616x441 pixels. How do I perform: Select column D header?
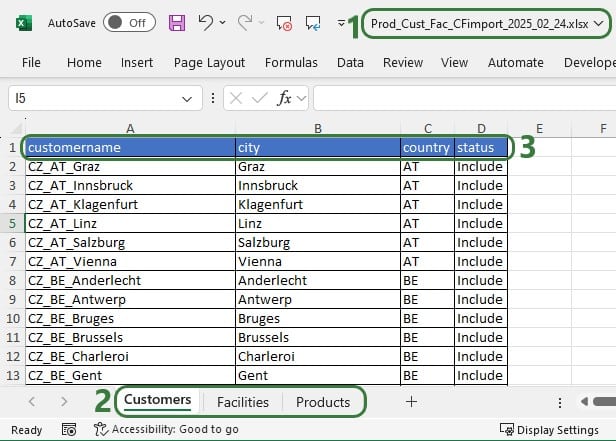pos(481,128)
